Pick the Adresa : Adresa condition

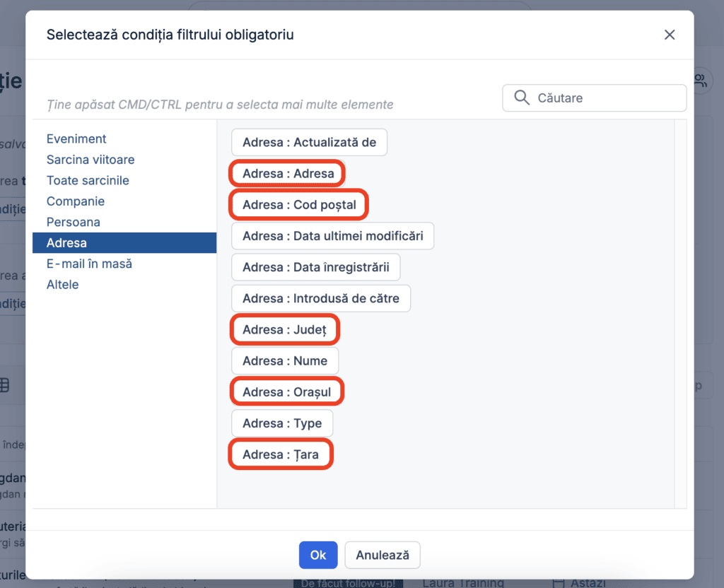tap(288, 174)
